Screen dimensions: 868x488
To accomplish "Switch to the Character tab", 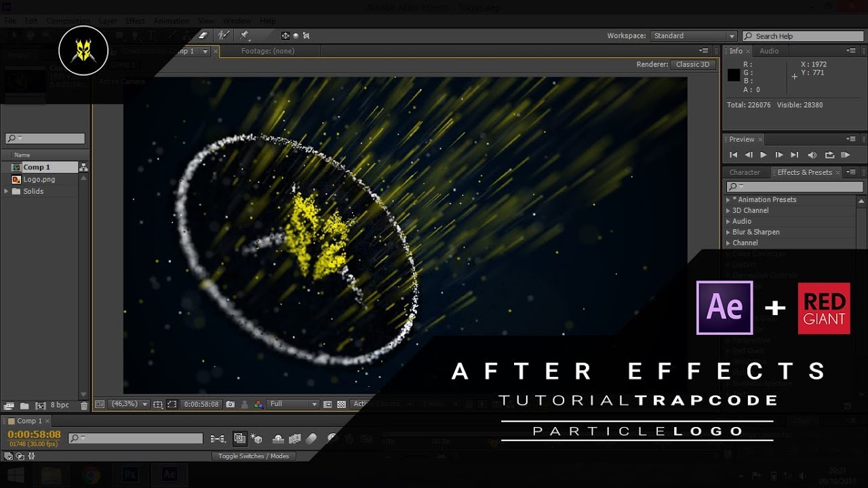I will click(745, 172).
